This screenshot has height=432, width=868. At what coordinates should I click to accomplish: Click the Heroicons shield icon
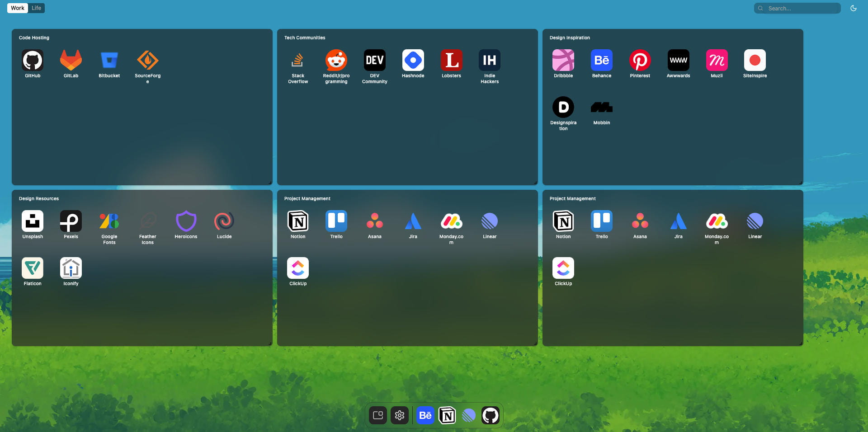(186, 221)
